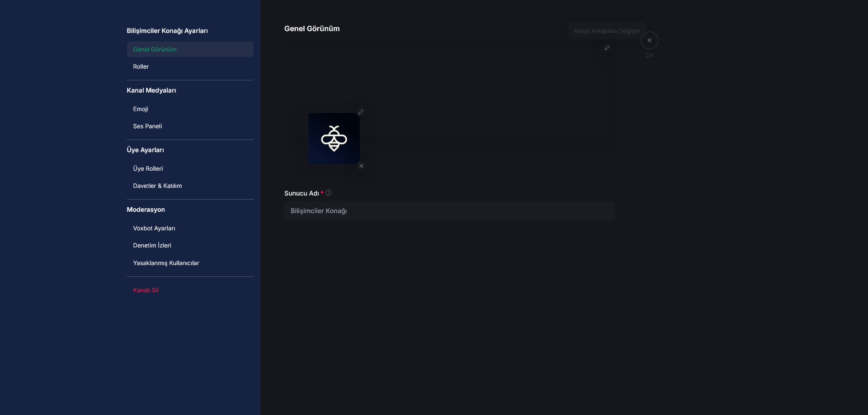Viewport: 868px width, 415px height.
Task: Remove server avatar with the X icon
Action: 361,166
